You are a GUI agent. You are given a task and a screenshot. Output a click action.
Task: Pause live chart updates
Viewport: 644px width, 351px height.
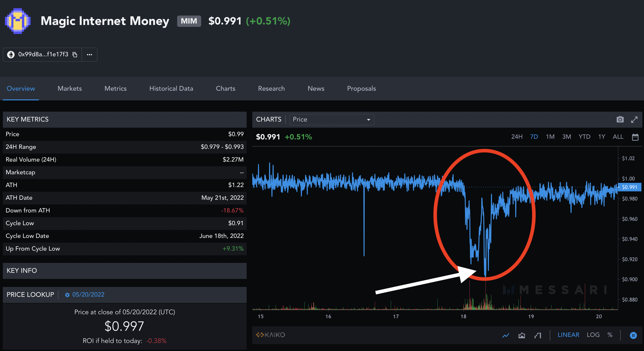click(633, 335)
